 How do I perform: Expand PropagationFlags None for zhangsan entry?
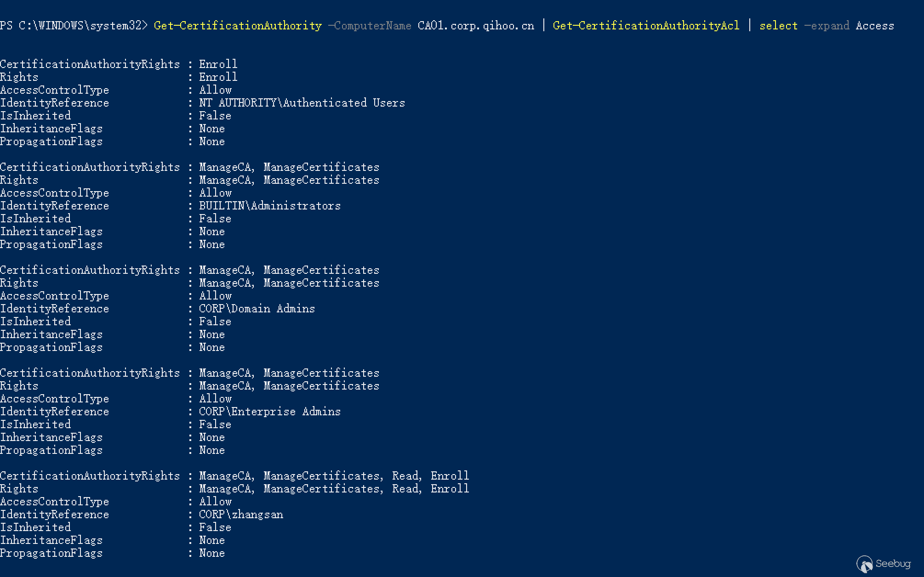click(211, 553)
